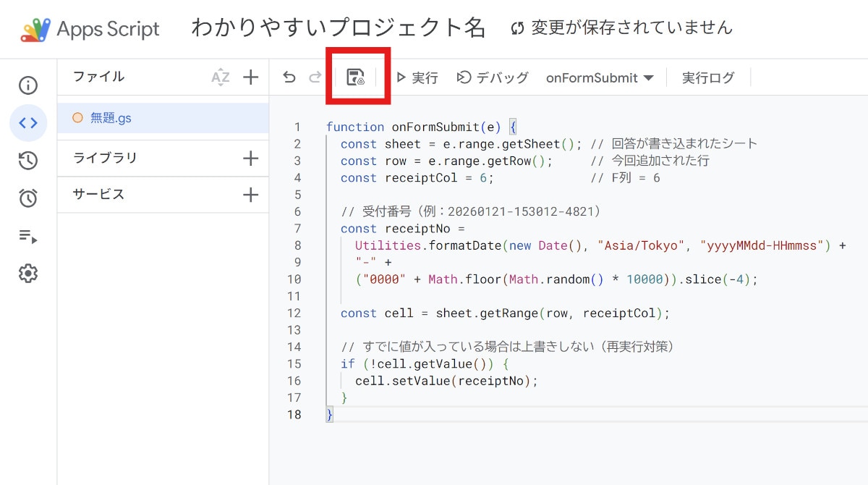Select the 無題.gs file
Screen dimensions: 868x485
click(111, 118)
